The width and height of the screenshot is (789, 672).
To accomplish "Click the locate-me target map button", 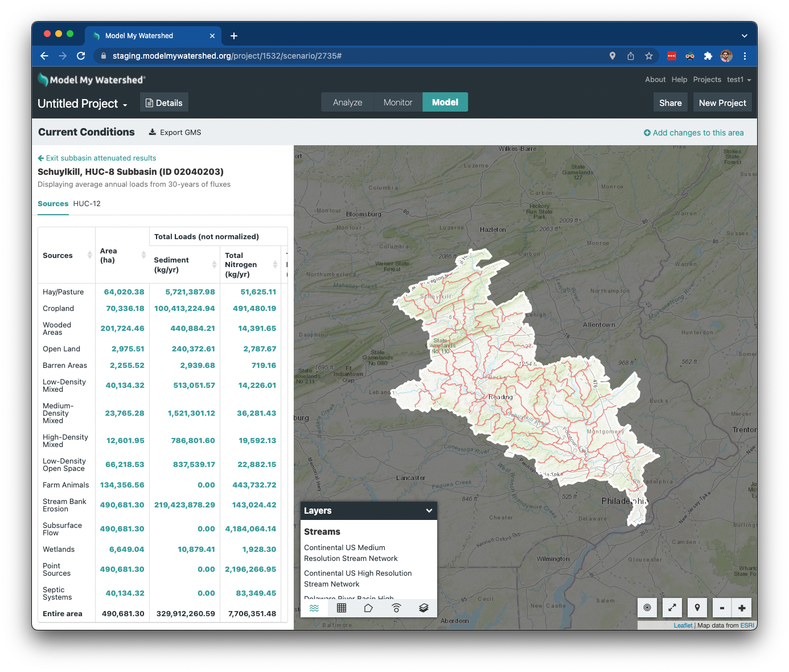I will click(x=647, y=608).
